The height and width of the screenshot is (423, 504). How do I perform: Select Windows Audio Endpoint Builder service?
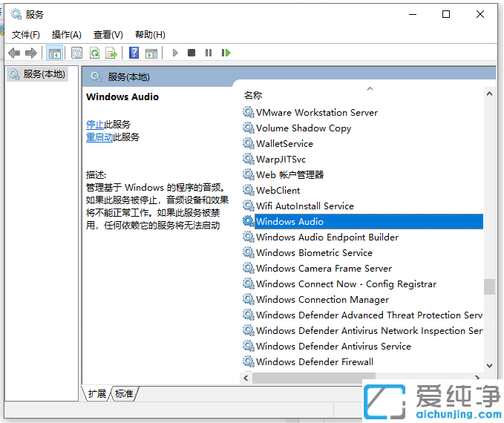coord(327,237)
